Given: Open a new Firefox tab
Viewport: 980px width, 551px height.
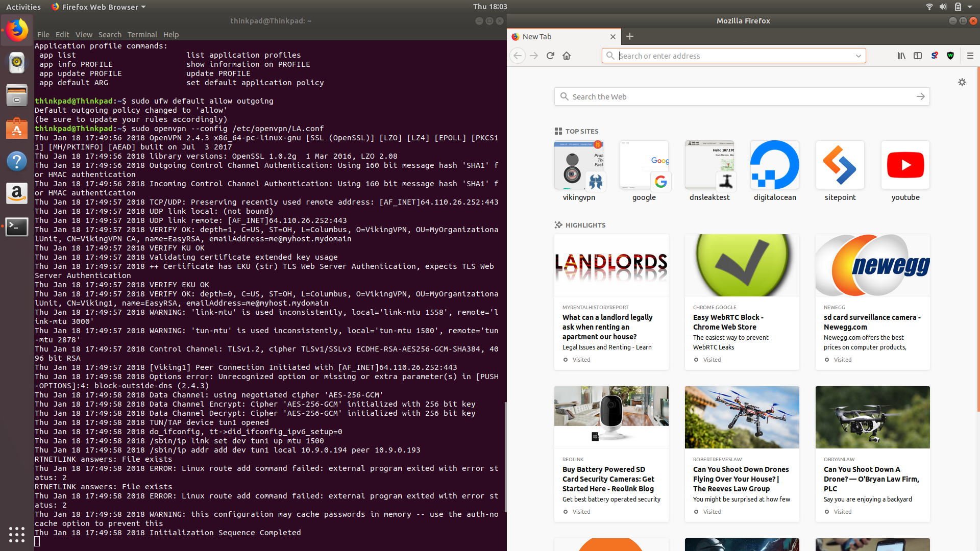Looking at the screenshot, I should [x=630, y=36].
